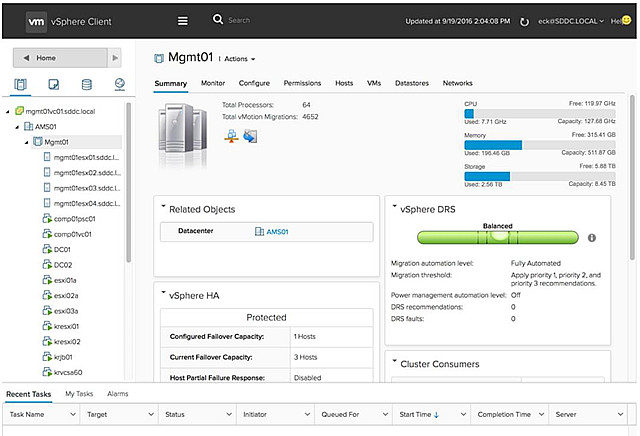Click the VM icon for DC01
This screenshot has width=640, height=436.
(47, 249)
